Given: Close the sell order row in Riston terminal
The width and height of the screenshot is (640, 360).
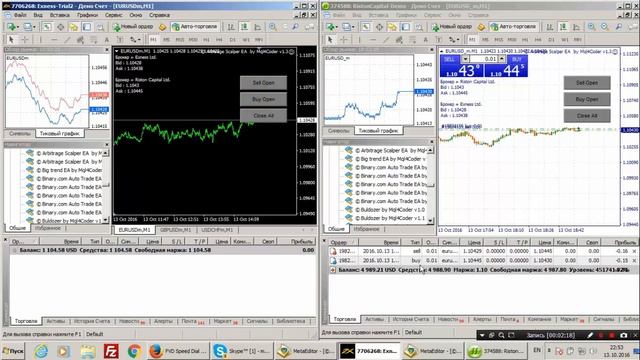Looking at the screenshot, I should tap(634, 251).
